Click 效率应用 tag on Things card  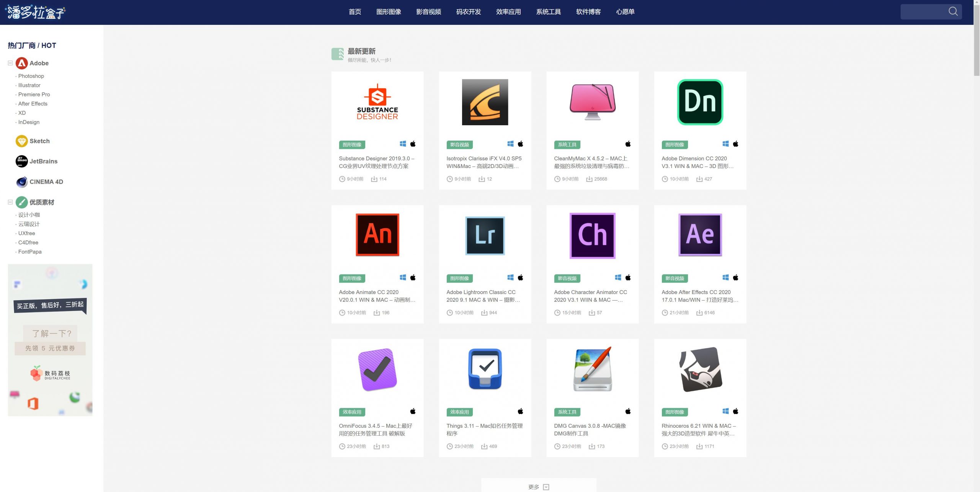pos(459,412)
